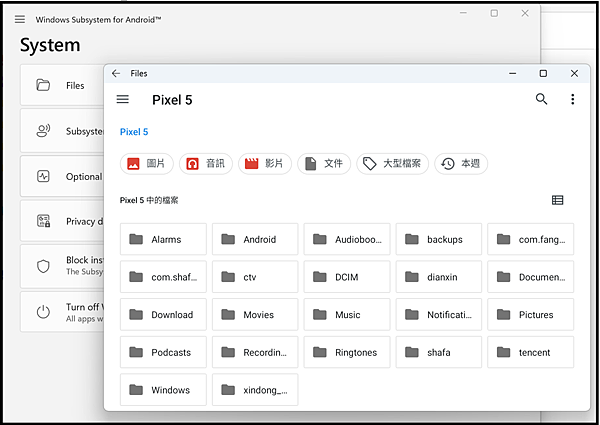The image size is (600, 425).
Task: Open the com.shaf... folder
Action: click(x=163, y=277)
